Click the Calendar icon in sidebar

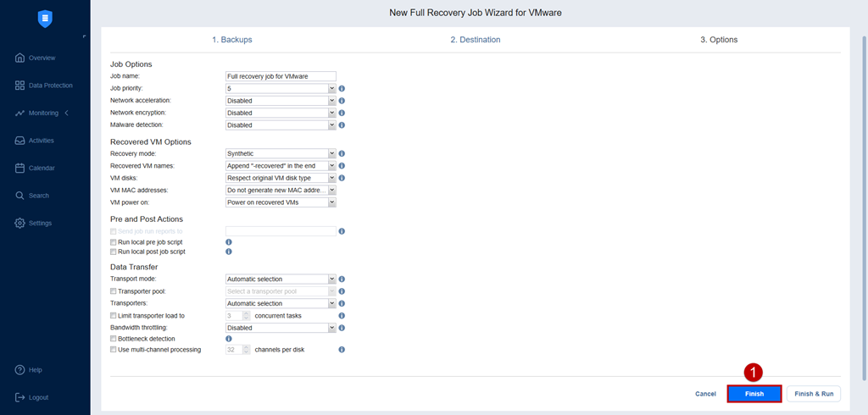[20, 168]
